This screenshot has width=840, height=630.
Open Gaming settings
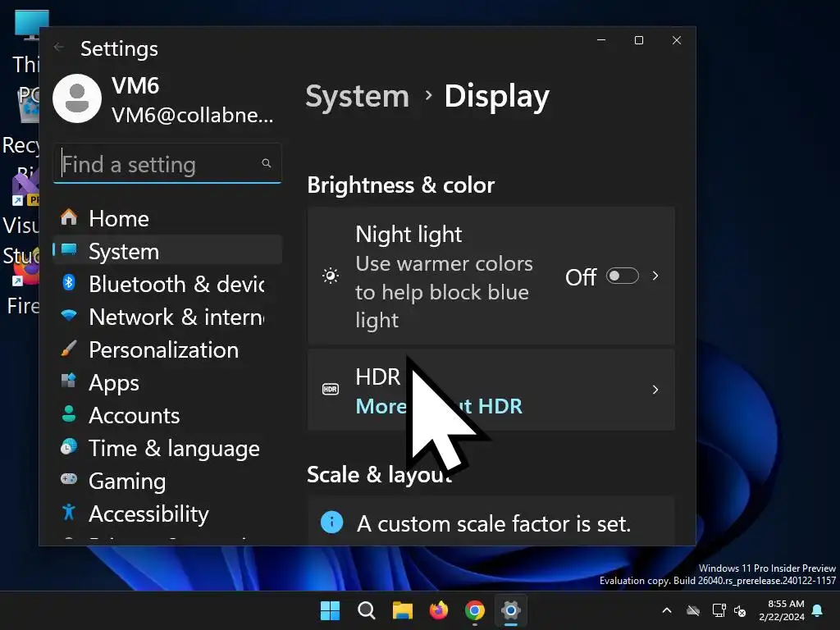click(x=167, y=481)
